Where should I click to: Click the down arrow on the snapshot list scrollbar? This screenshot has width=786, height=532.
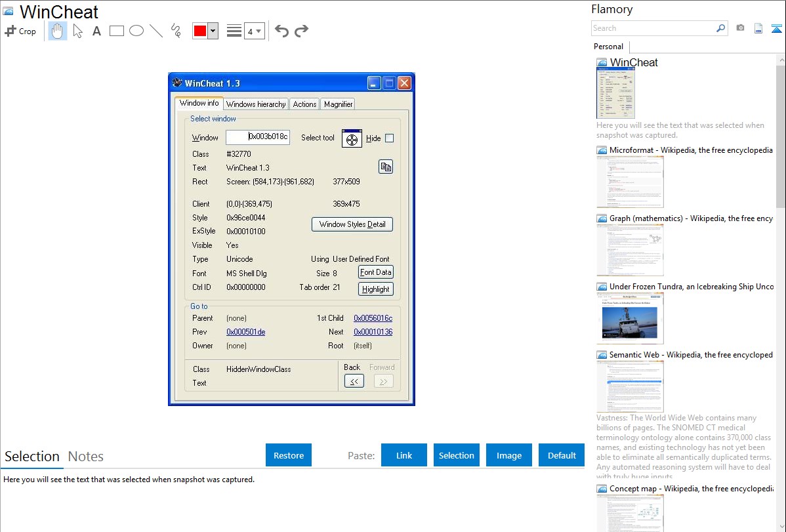[781, 527]
